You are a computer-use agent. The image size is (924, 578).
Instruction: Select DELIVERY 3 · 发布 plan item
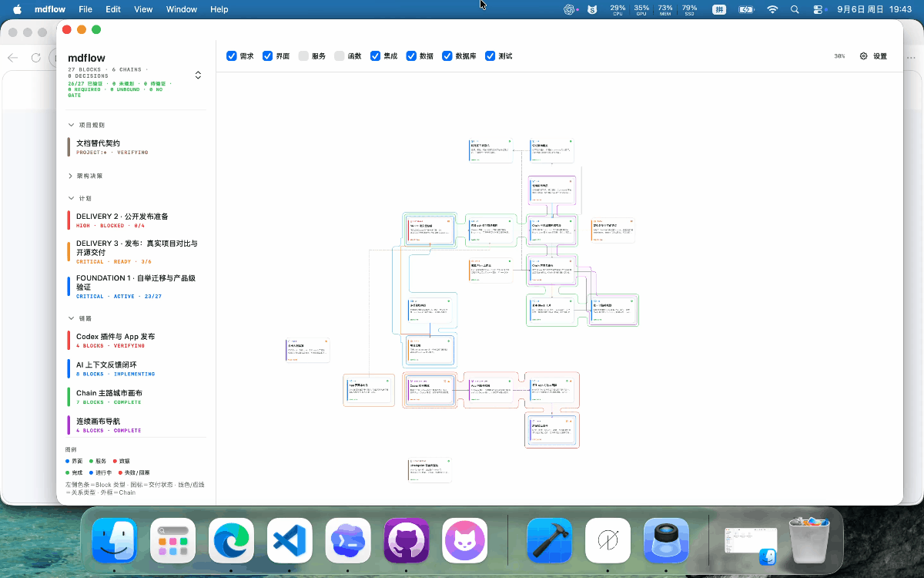(x=136, y=252)
